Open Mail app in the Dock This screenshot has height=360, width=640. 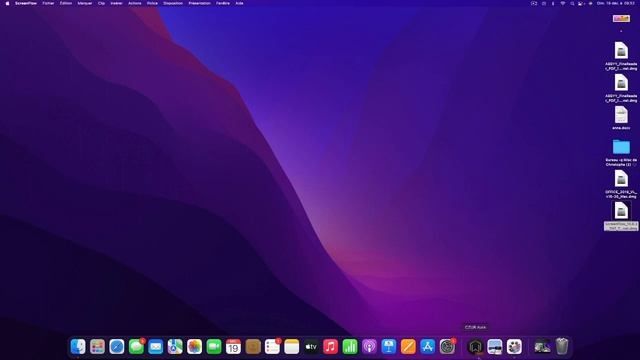pos(156,347)
